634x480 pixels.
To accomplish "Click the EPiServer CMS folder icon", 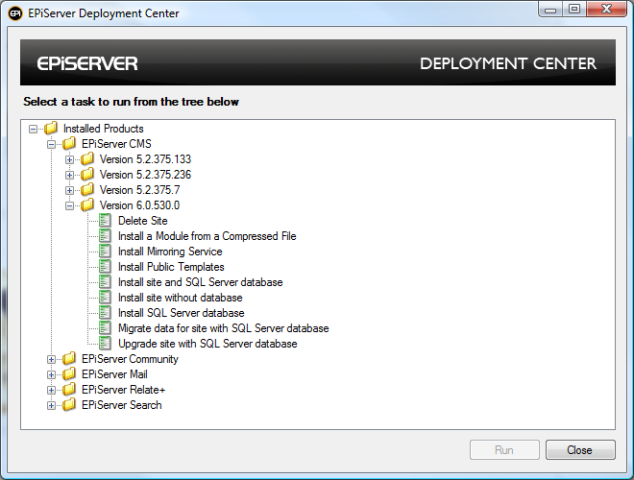I will pyautogui.click(x=69, y=144).
